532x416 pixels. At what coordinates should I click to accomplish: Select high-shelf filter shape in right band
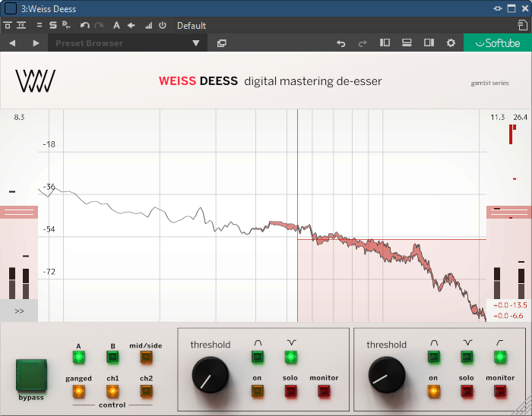click(x=500, y=356)
